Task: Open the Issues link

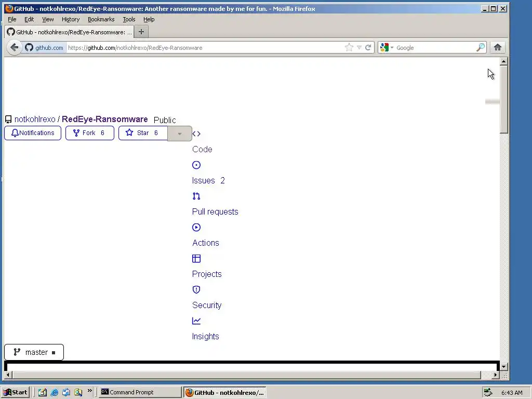Action: (x=204, y=180)
